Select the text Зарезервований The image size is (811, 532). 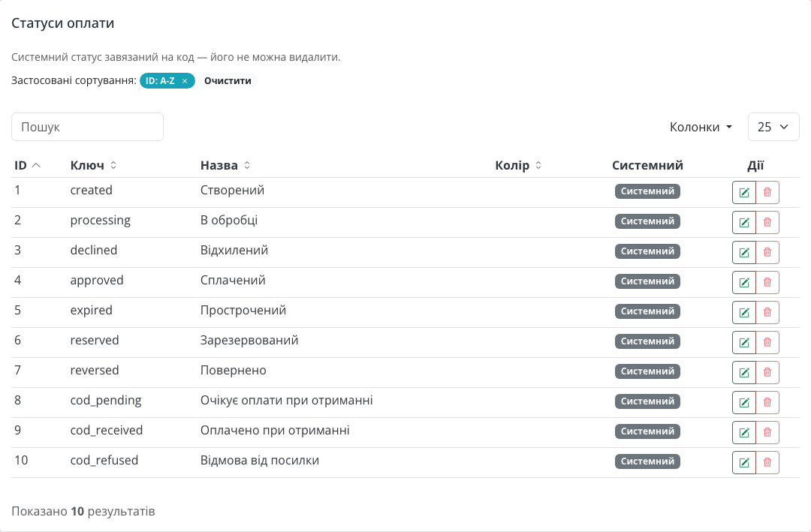[x=249, y=340]
